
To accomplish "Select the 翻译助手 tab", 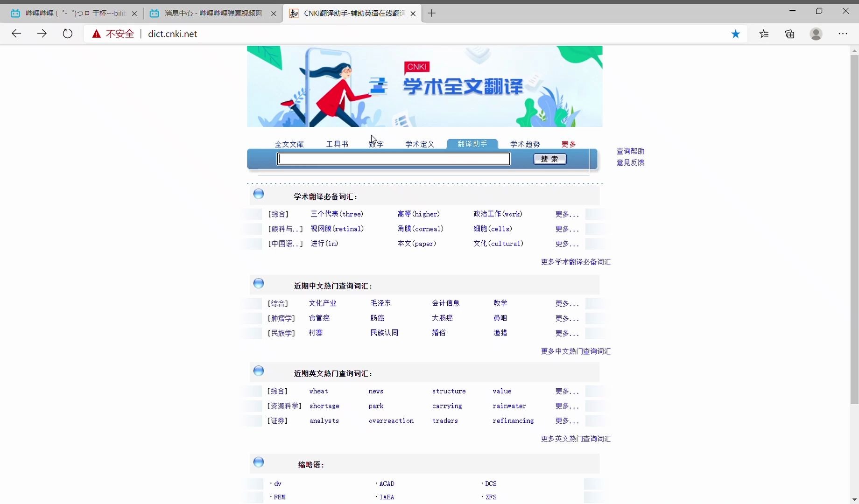I will point(472,144).
